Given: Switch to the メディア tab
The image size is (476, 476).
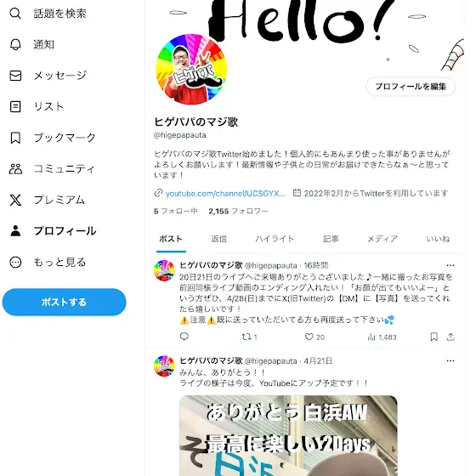Looking at the screenshot, I should pos(382,239).
